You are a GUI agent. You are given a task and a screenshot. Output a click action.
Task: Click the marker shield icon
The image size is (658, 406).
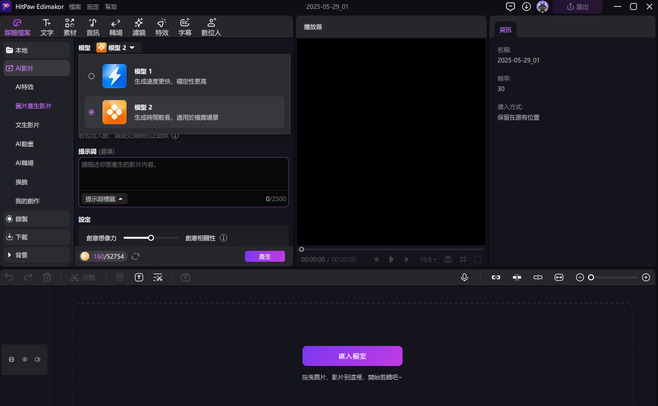coord(120,278)
